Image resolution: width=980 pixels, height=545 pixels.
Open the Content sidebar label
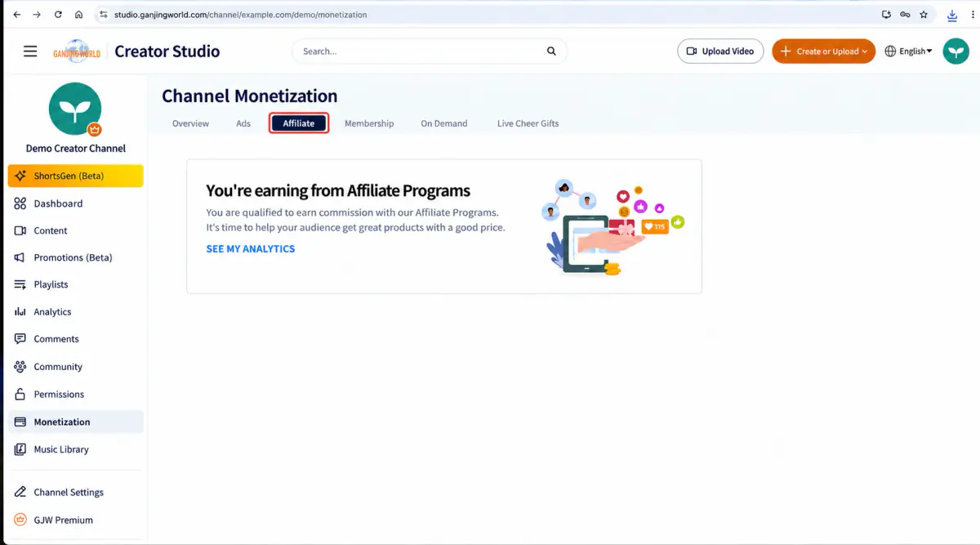(x=51, y=230)
